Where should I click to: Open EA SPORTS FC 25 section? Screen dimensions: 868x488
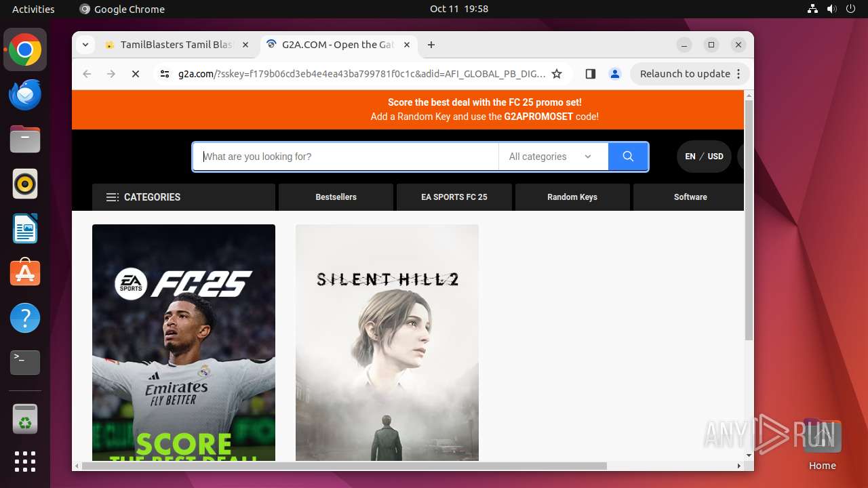(x=454, y=197)
